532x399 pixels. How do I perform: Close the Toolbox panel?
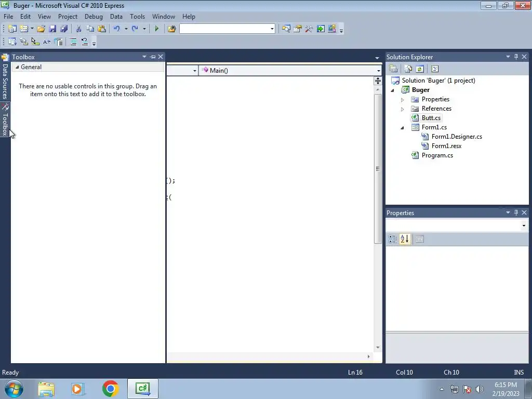point(161,57)
